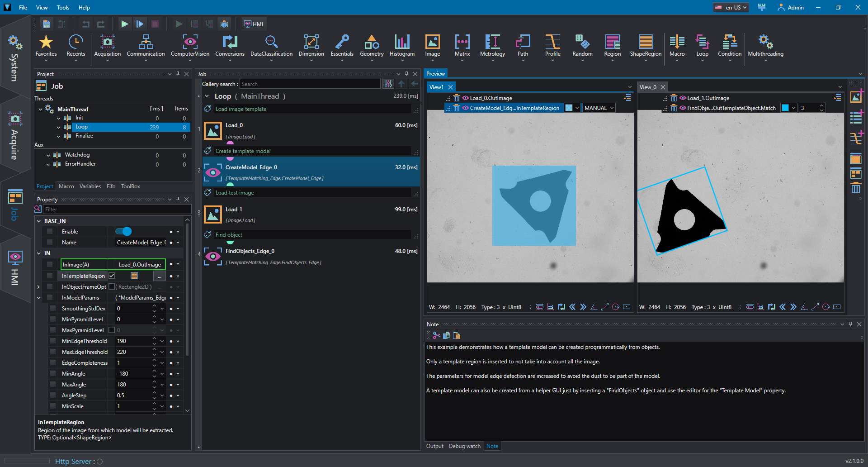Open the Histogram tool group
The height and width of the screenshot is (467, 868).
(402, 46)
